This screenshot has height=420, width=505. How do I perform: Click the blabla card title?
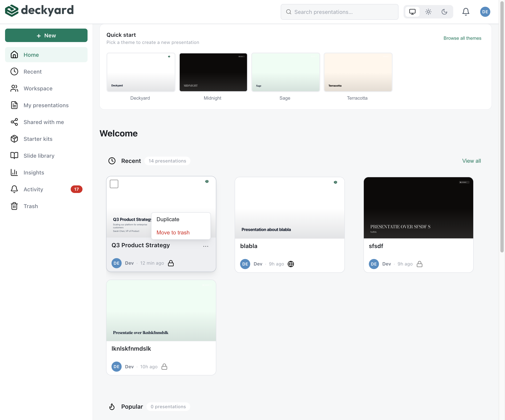pyautogui.click(x=249, y=246)
